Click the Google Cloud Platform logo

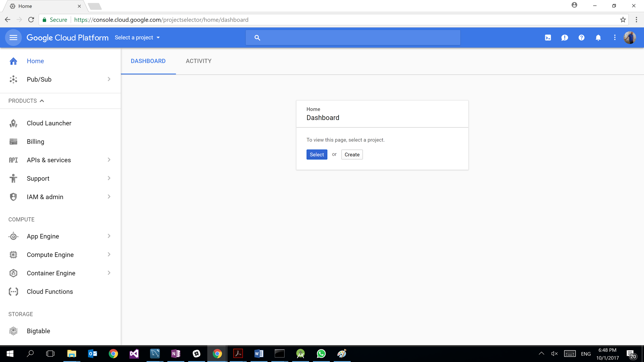coord(67,38)
